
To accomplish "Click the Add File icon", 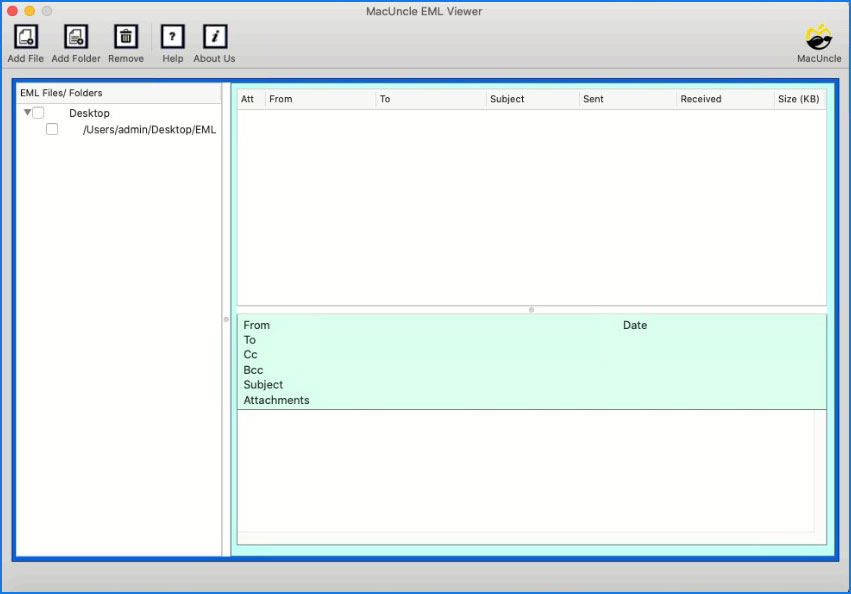I will point(24,37).
